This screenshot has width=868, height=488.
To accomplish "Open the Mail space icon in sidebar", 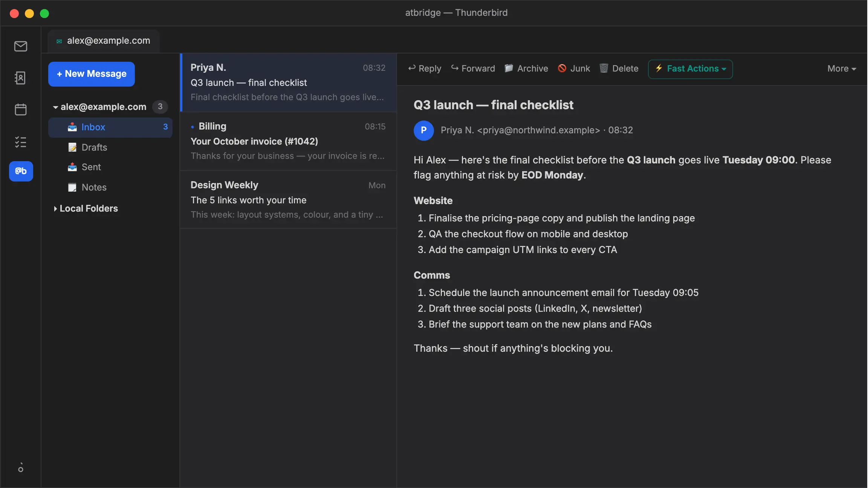I will coord(21,46).
